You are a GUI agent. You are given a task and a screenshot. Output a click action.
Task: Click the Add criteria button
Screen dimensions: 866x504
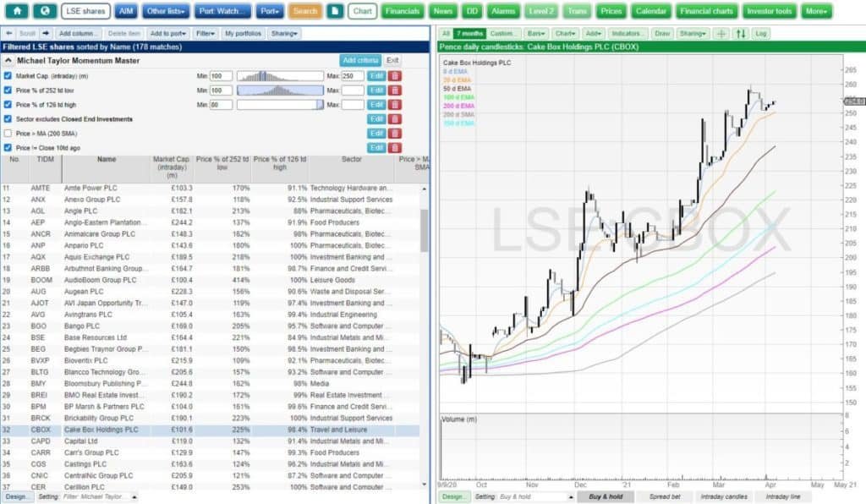tap(360, 61)
